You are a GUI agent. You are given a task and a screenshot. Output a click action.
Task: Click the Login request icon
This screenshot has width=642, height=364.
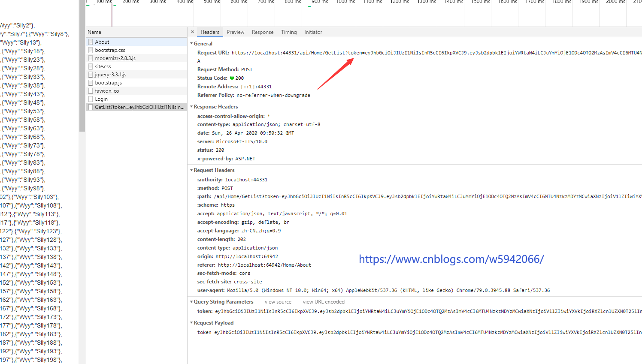pyautogui.click(x=91, y=99)
